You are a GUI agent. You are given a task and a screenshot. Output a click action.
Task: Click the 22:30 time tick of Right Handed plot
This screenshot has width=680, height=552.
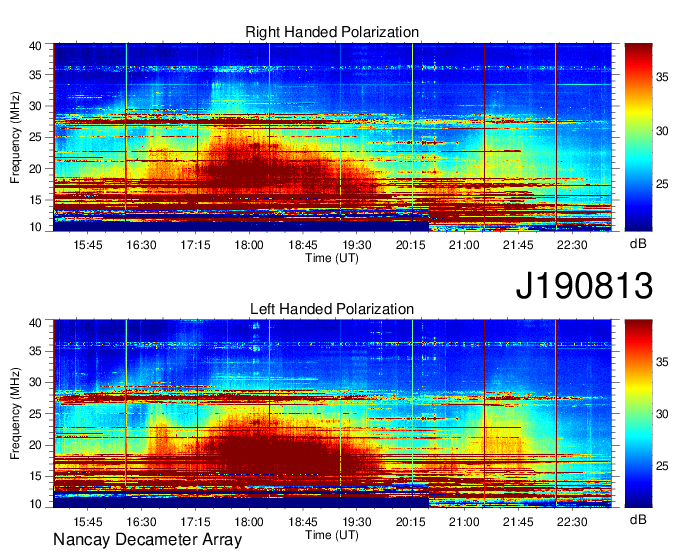[572, 245]
